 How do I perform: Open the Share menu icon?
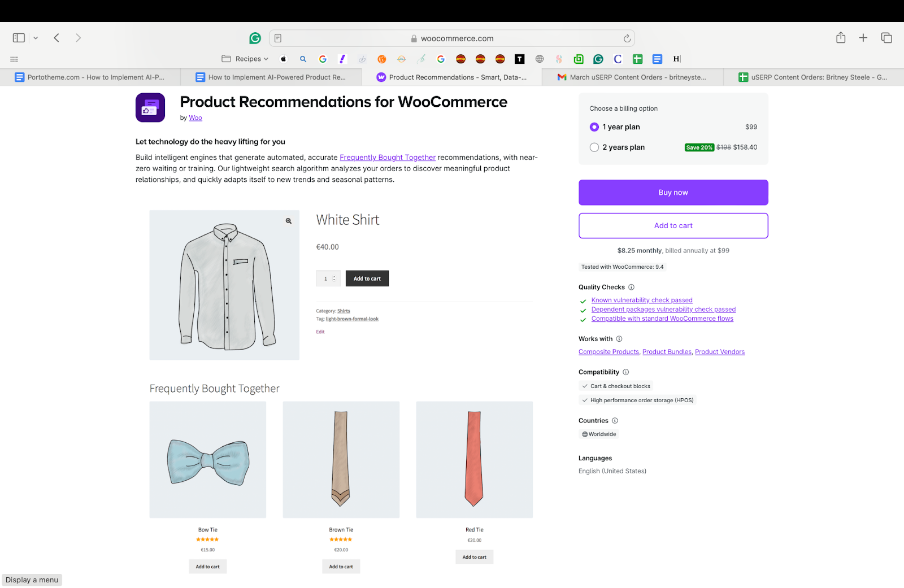(841, 37)
